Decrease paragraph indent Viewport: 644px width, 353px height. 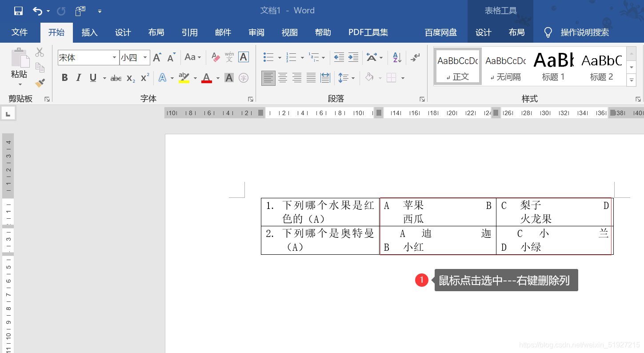click(x=339, y=57)
